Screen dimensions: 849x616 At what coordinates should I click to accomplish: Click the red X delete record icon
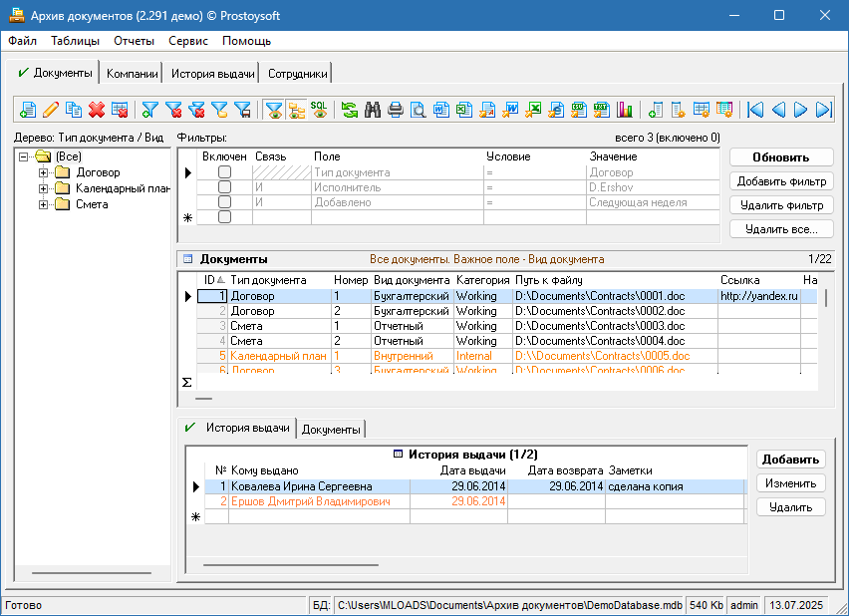pyautogui.click(x=97, y=110)
